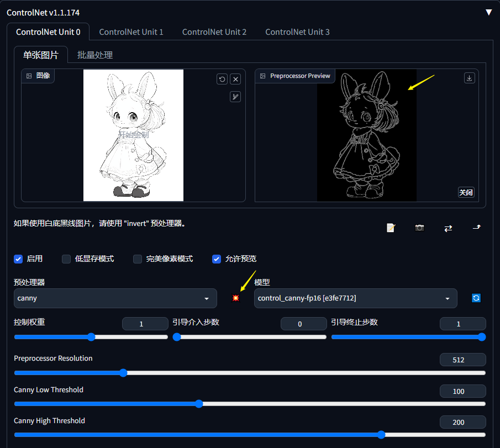The image size is (500, 448).
Task: Refresh model list with blue icon
Action: click(x=476, y=298)
